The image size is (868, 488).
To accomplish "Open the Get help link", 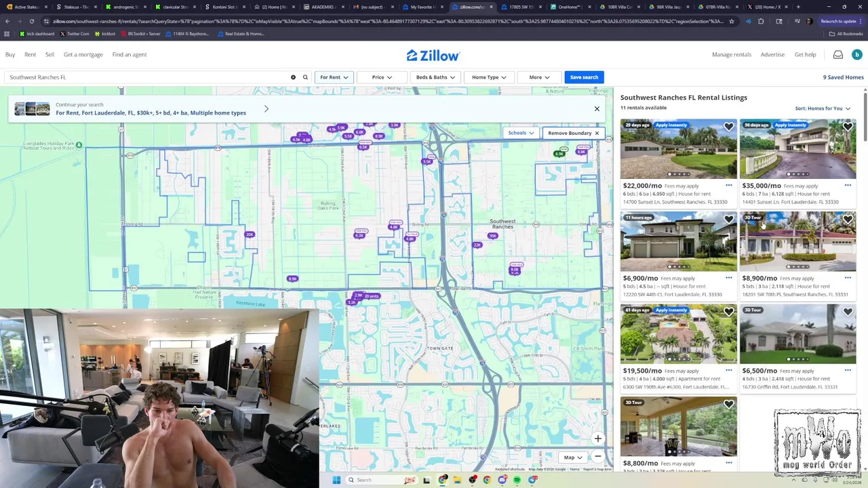I will click(805, 54).
